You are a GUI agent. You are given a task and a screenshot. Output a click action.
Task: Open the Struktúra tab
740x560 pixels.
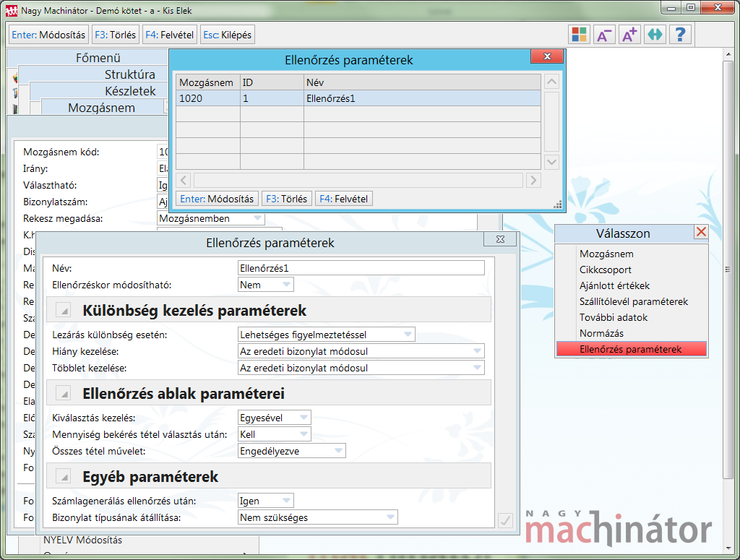pyautogui.click(x=130, y=74)
